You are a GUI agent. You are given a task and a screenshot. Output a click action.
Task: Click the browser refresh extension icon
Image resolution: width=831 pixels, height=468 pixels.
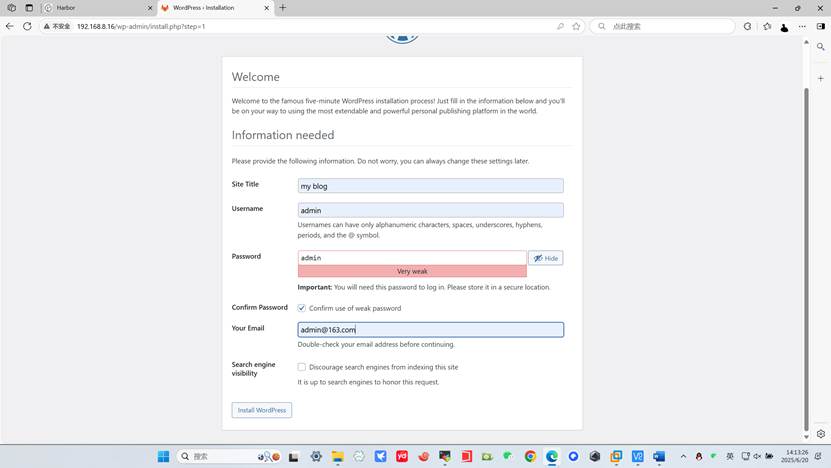point(747,26)
